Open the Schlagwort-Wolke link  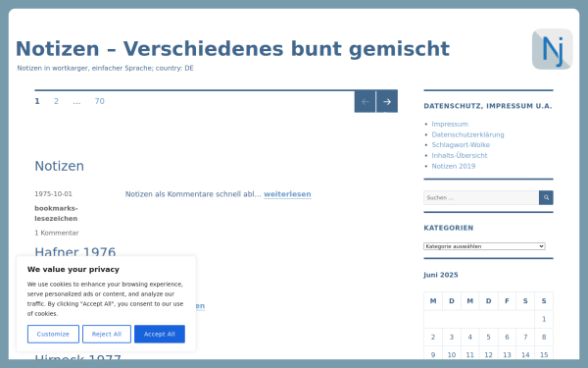[461, 145]
